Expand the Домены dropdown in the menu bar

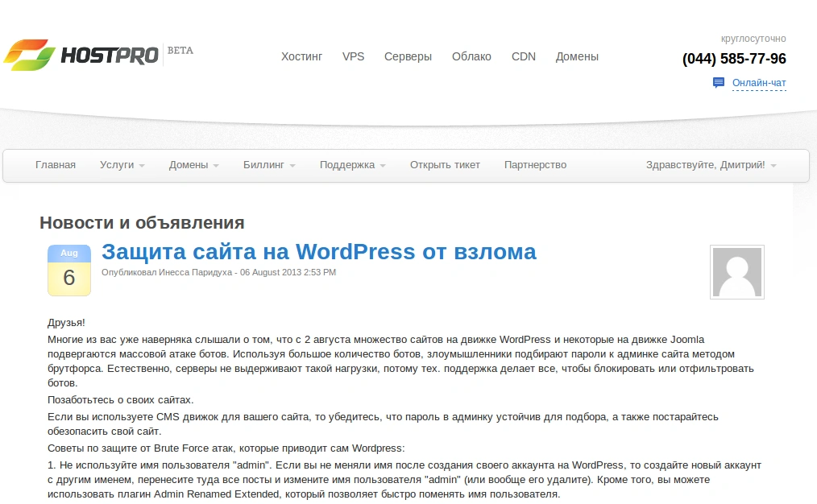point(193,165)
